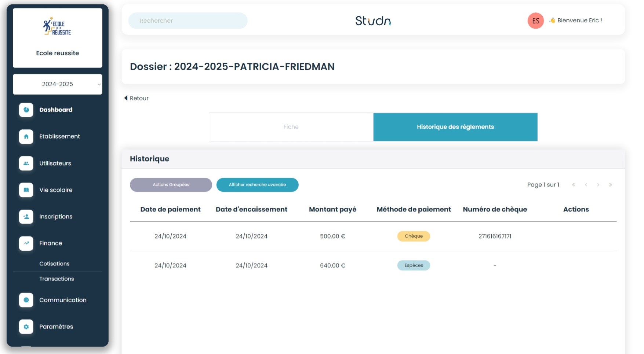Expand the advanced search with Afficher recherche avancée
The height and width of the screenshot is (354, 644).
pos(257,185)
